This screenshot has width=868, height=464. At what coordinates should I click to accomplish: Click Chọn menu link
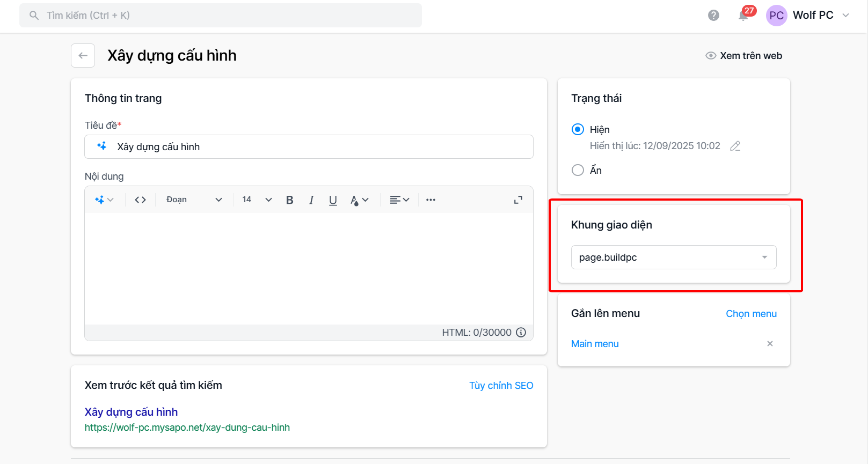point(751,314)
